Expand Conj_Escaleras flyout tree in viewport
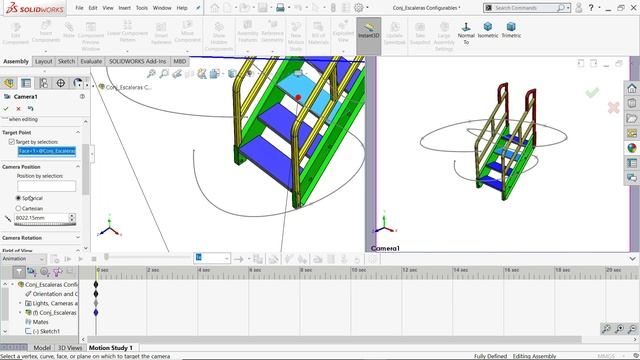Screen dimensions: 640x360 93,87
